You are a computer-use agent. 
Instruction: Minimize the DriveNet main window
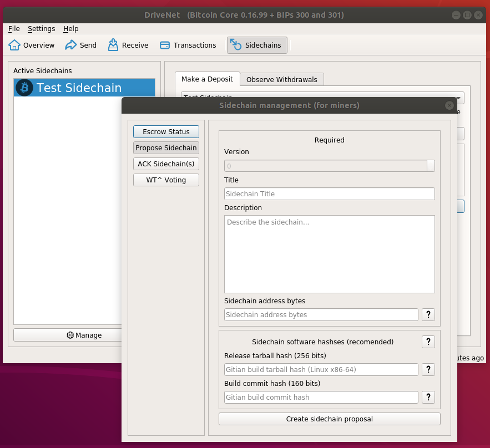click(456, 14)
